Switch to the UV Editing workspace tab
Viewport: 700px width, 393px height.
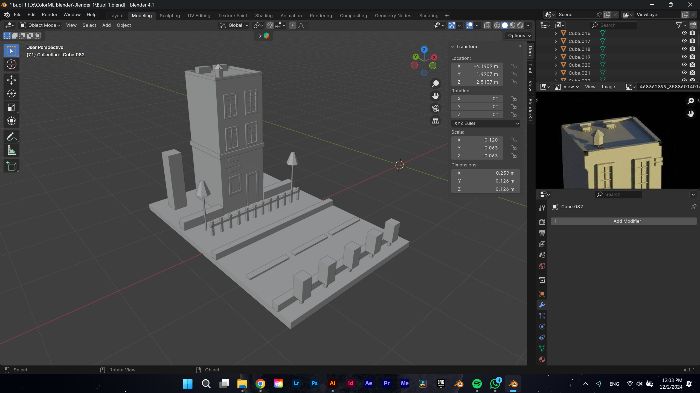(199, 15)
